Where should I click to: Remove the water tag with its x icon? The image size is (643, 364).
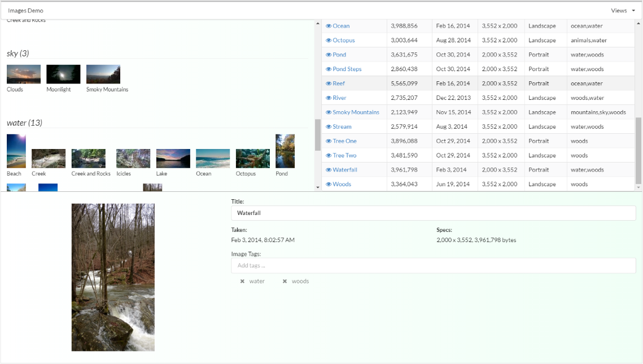coord(242,281)
